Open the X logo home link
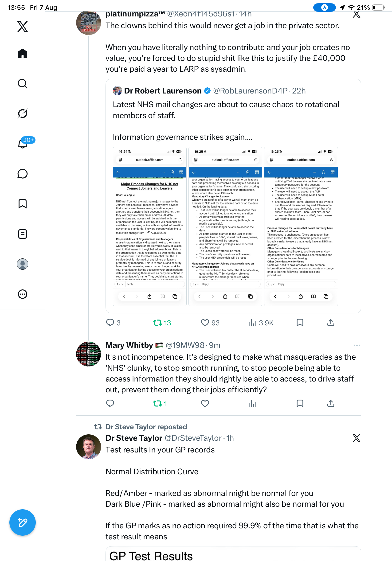The width and height of the screenshot is (392, 561). pyautogui.click(x=23, y=27)
